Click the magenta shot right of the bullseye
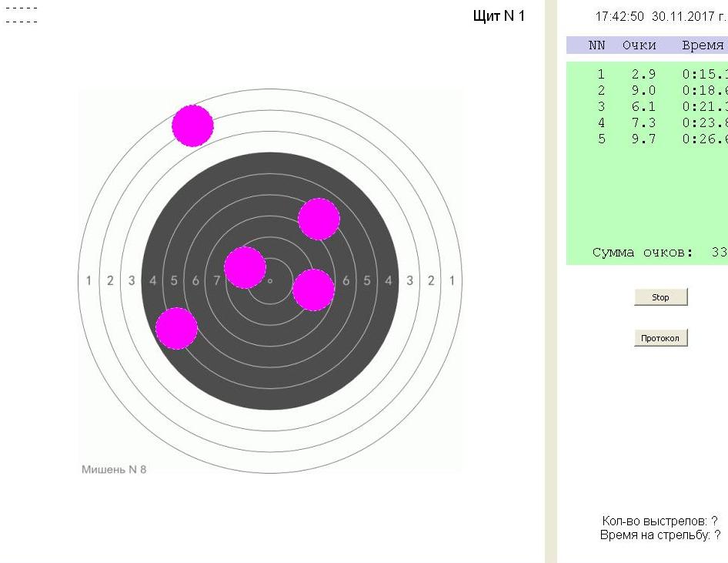This screenshot has height=563, width=728. tap(313, 290)
